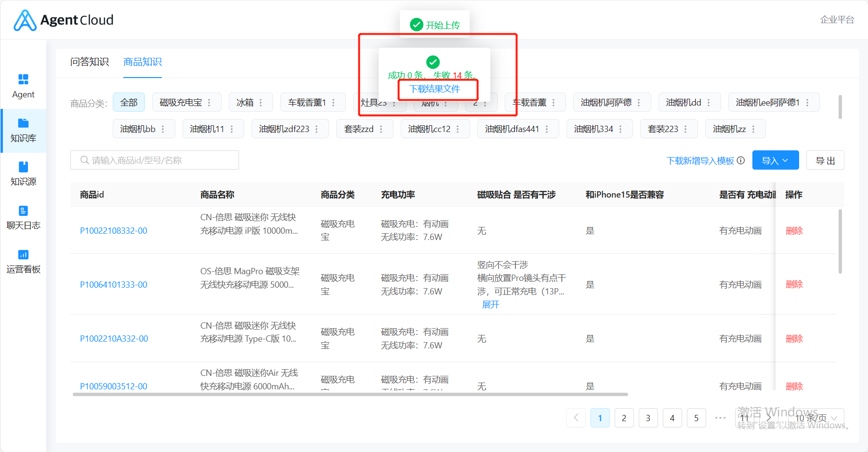The height and width of the screenshot is (452, 868).
Task: Open product P10064101333-00
Action: pos(114,285)
